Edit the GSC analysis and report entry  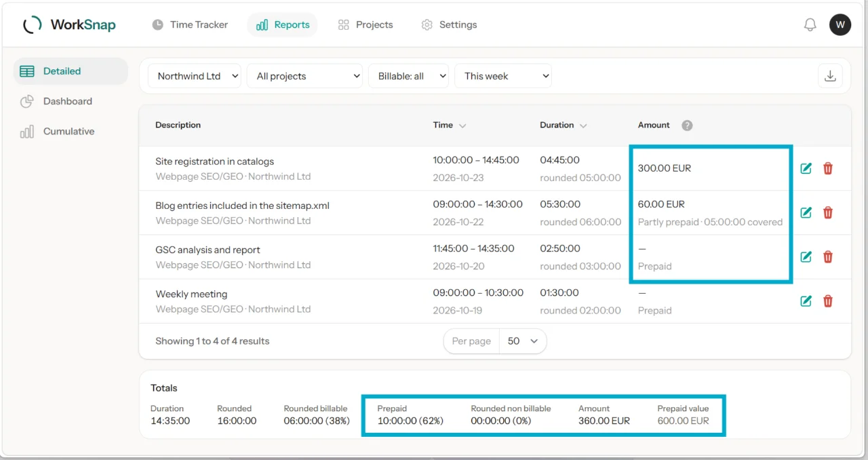coord(806,256)
